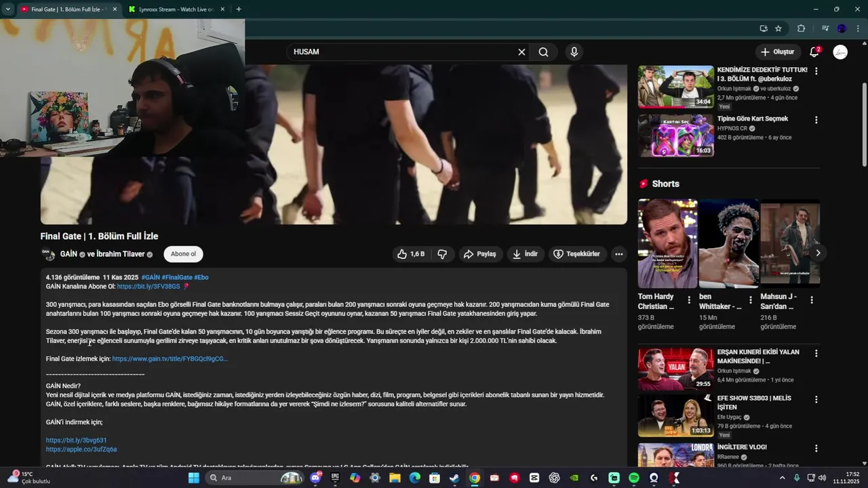Open Tipine Göre Kart Seçmek thumbnail
The width and height of the screenshot is (868, 488).
[675, 136]
